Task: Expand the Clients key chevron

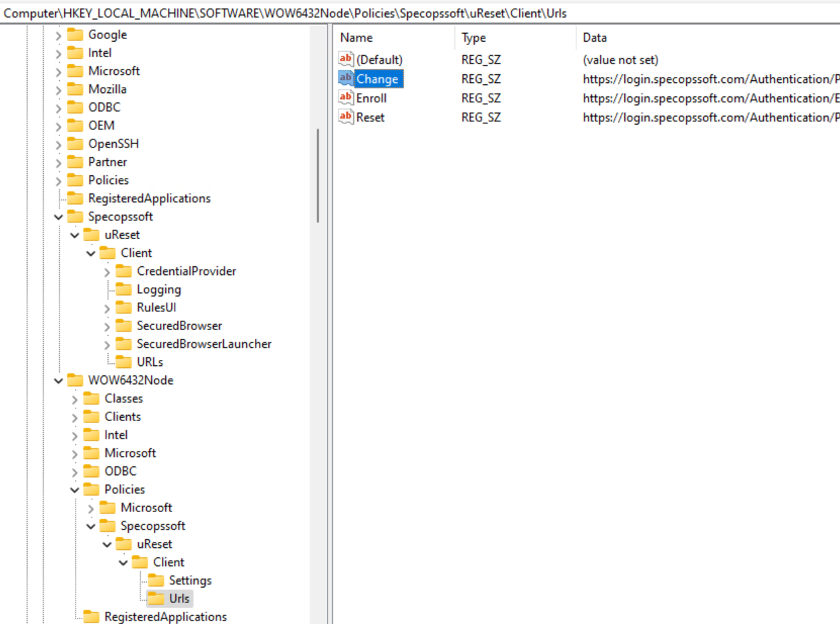Action: [75, 417]
